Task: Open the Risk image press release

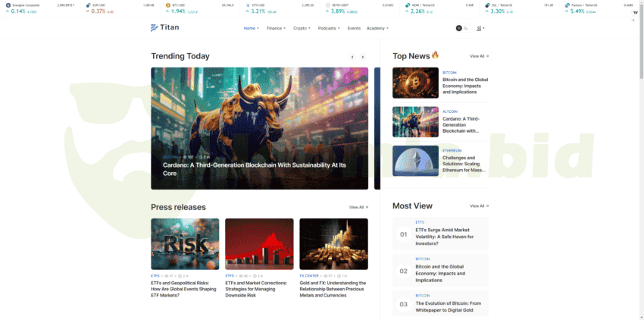Action: (185, 244)
